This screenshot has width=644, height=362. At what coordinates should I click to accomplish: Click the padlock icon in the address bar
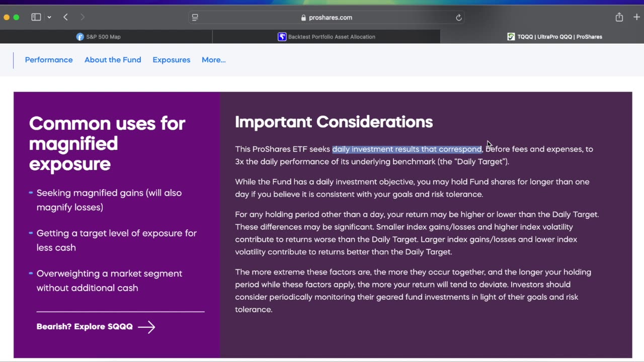303,18
